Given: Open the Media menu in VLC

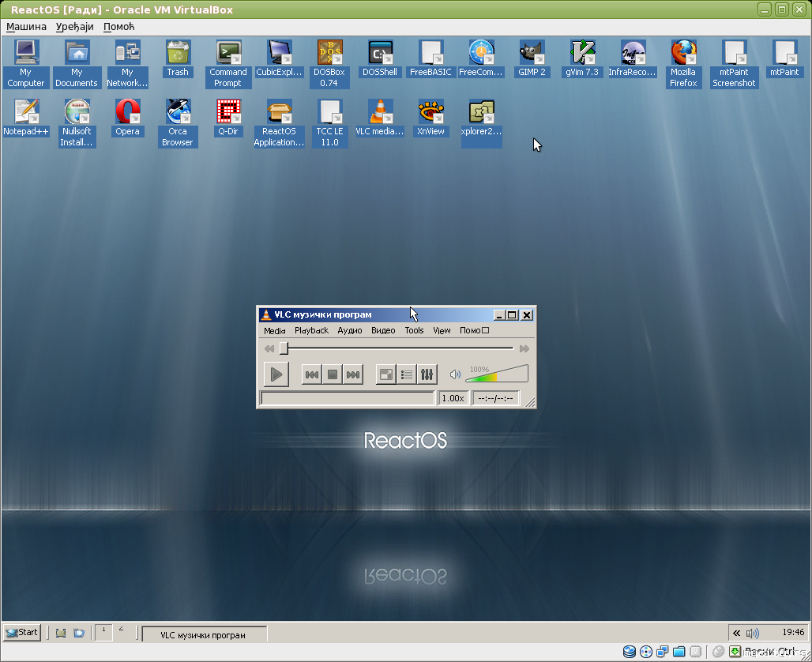Looking at the screenshot, I should pos(274,330).
